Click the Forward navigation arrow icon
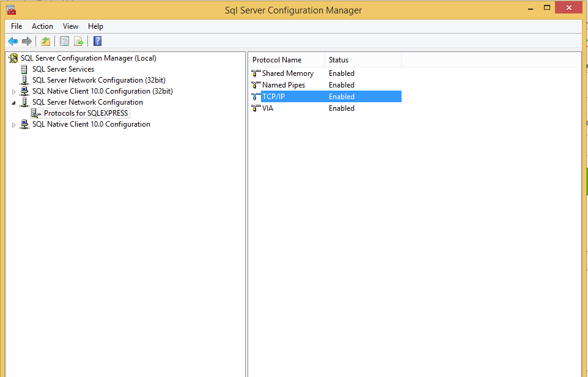The width and height of the screenshot is (588, 377). (27, 41)
